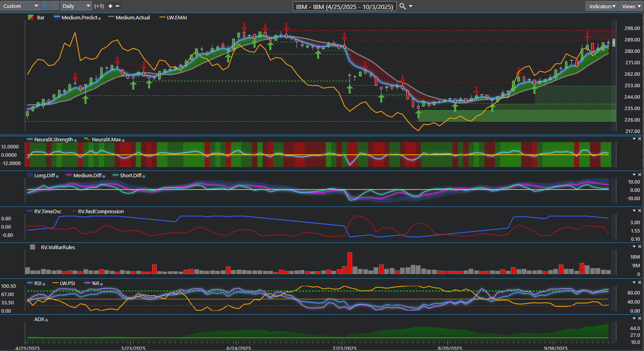This screenshot has height=351, width=644.
Task: Expand the RV.VolBarRules panel menu arrow
Action: [x=634, y=246]
